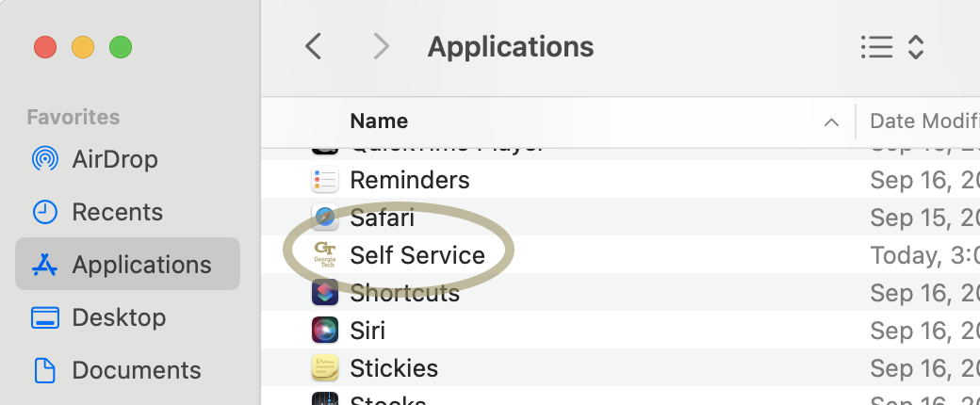Toggle sort order arrow in Name column
The image size is (980, 405).
[x=831, y=121]
